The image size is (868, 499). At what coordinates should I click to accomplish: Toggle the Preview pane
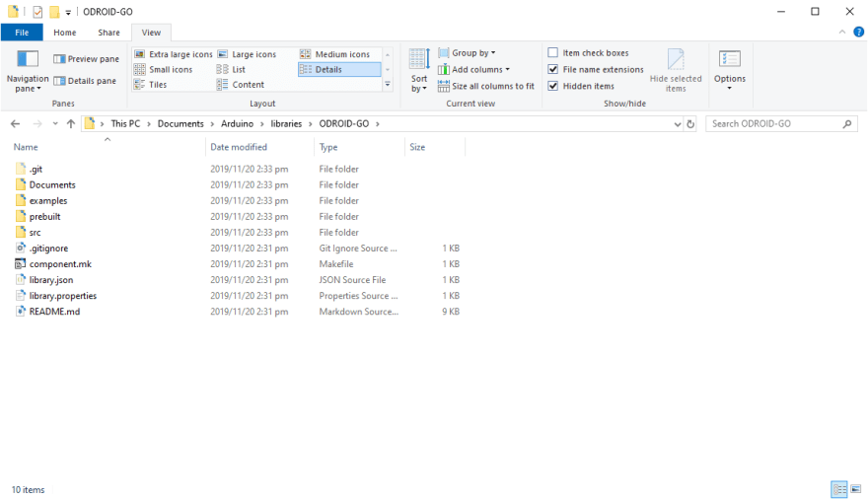point(87,58)
